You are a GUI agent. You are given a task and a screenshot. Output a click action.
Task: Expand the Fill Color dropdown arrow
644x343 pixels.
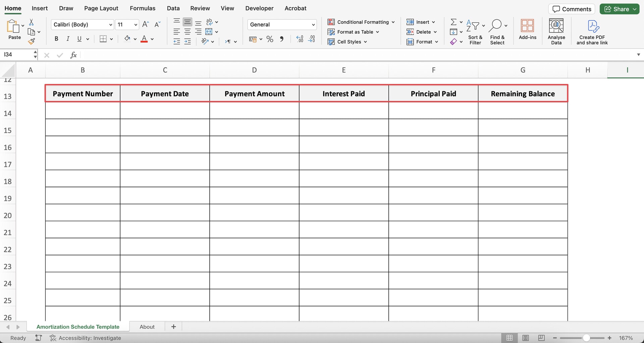tap(135, 39)
